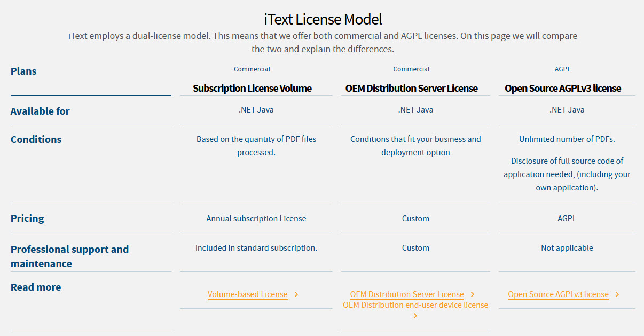This screenshot has width=644, height=336.
Task: Click the Pricing row label
Action: [x=27, y=218]
